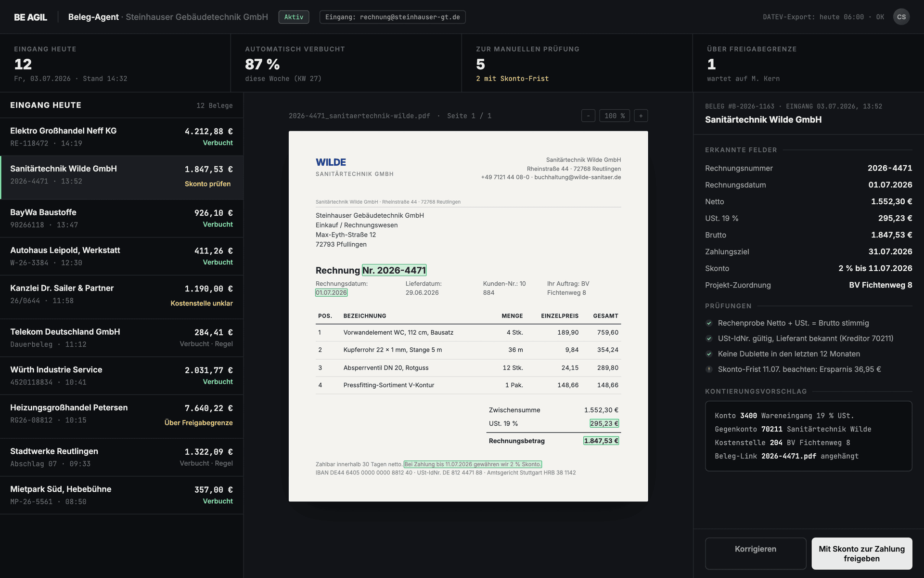Click the DATEV-Export status text
924x578 pixels.
coord(823,17)
